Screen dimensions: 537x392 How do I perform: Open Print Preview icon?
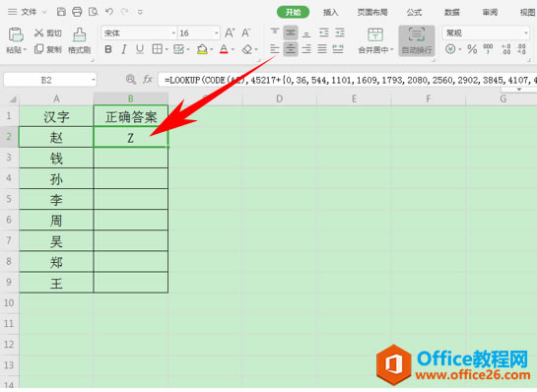tap(94, 12)
